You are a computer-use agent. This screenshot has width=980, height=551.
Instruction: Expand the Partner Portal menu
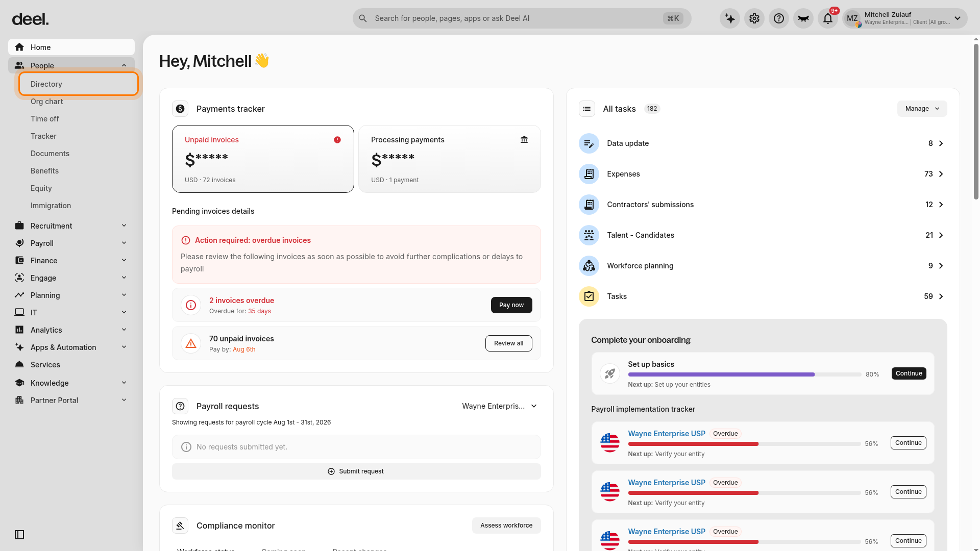coord(124,400)
